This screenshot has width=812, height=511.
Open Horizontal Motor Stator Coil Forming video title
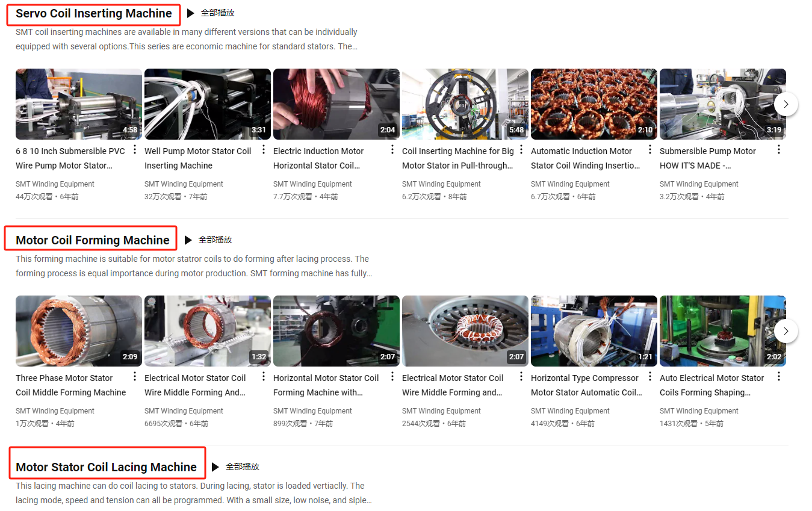(326, 385)
